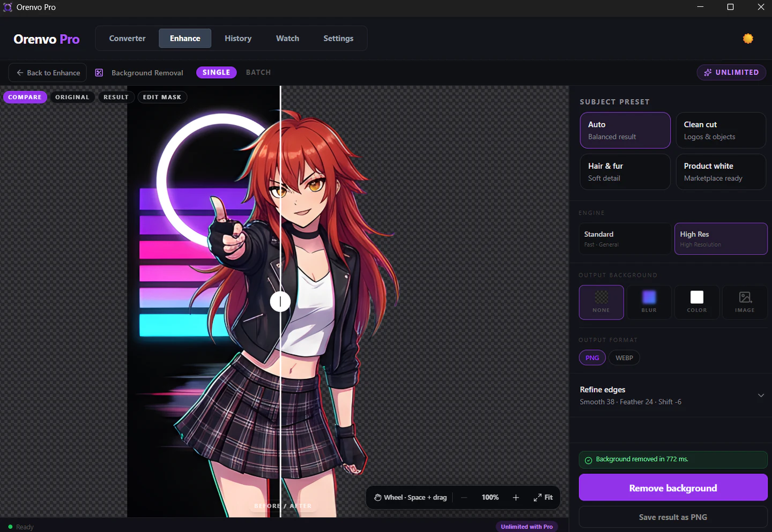Select PNG output format
772x532 pixels.
coord(592,358)
